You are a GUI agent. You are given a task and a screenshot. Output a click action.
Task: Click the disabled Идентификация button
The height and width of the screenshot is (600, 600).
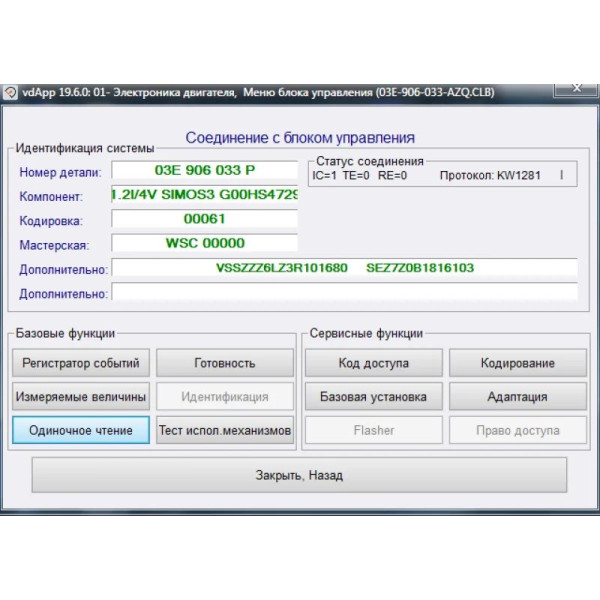[x=225, y=397]
